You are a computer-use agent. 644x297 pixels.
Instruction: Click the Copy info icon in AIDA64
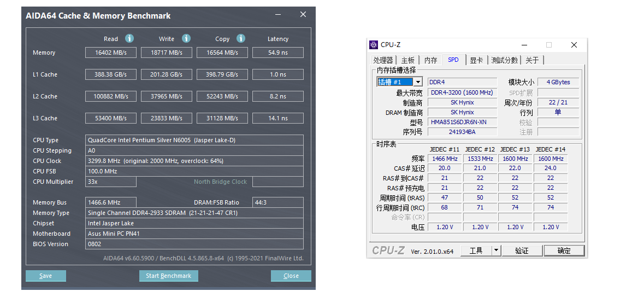241,39
